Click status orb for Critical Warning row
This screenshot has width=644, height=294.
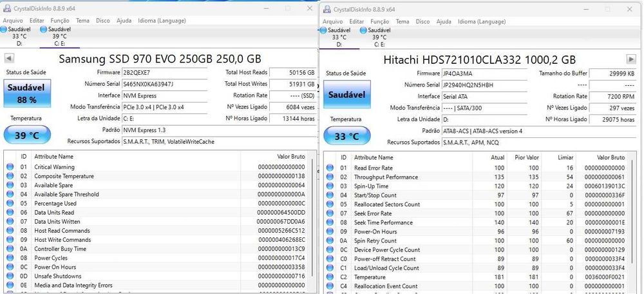(x=10, y=167)
